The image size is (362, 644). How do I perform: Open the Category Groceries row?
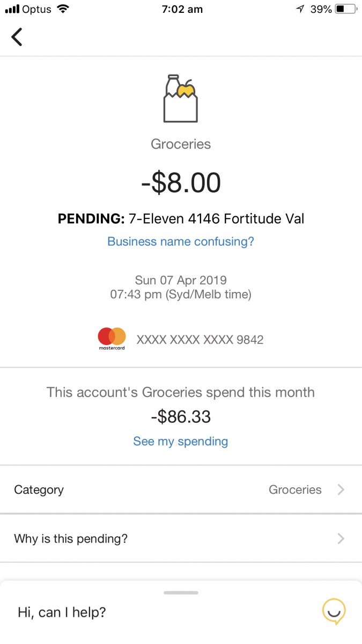click(181, 489)
